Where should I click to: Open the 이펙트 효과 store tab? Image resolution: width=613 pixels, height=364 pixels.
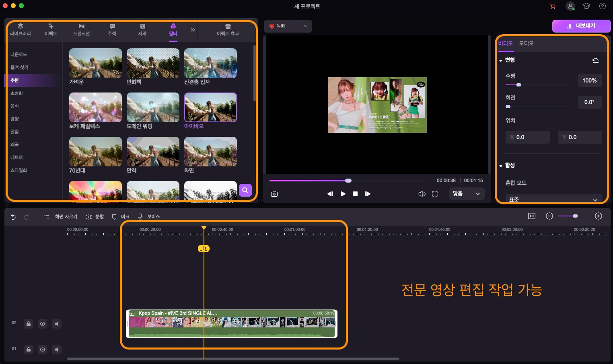228,30
